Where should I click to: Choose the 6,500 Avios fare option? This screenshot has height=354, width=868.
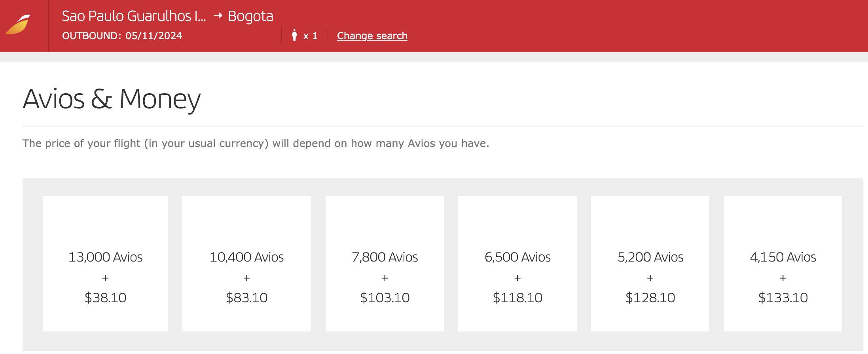click(517, 264)
